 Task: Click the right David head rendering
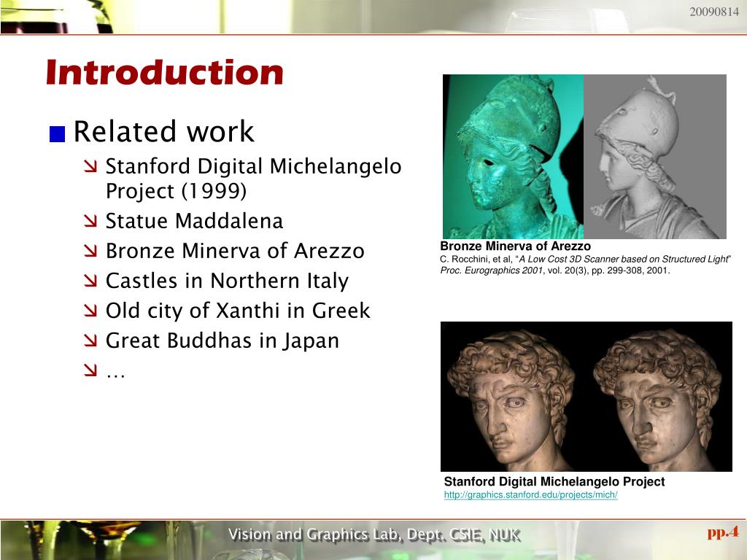(x=659, y=397)
